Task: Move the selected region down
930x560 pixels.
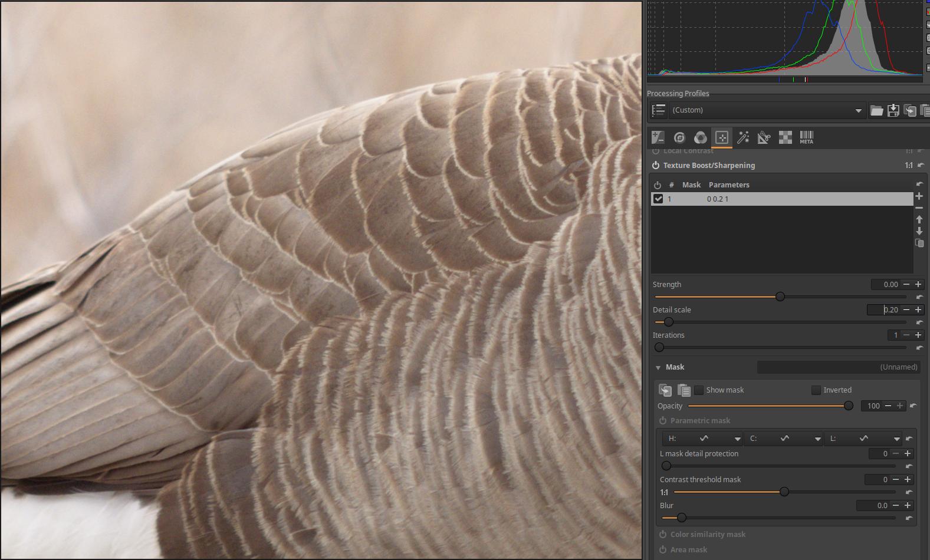Action: (x=919, y=231)
